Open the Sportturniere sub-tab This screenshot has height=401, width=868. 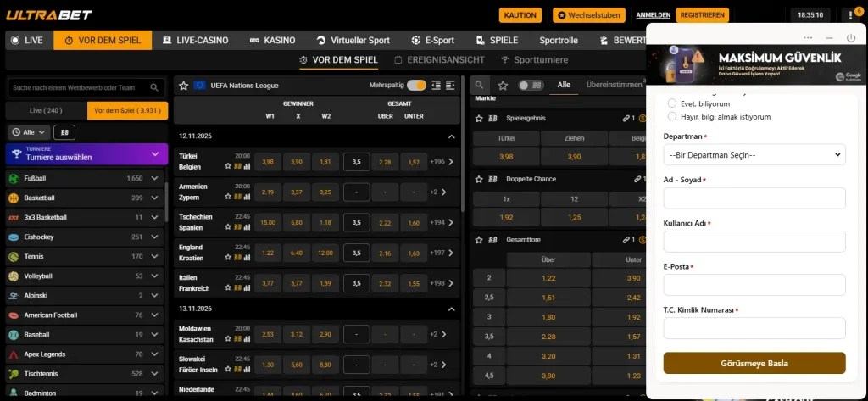click(534, 60)
